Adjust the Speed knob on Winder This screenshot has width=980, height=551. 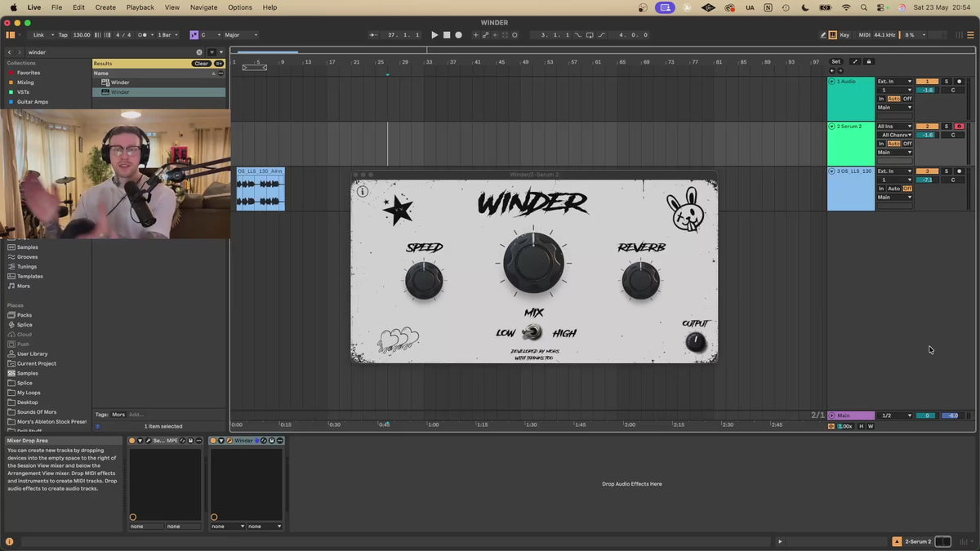424,280
